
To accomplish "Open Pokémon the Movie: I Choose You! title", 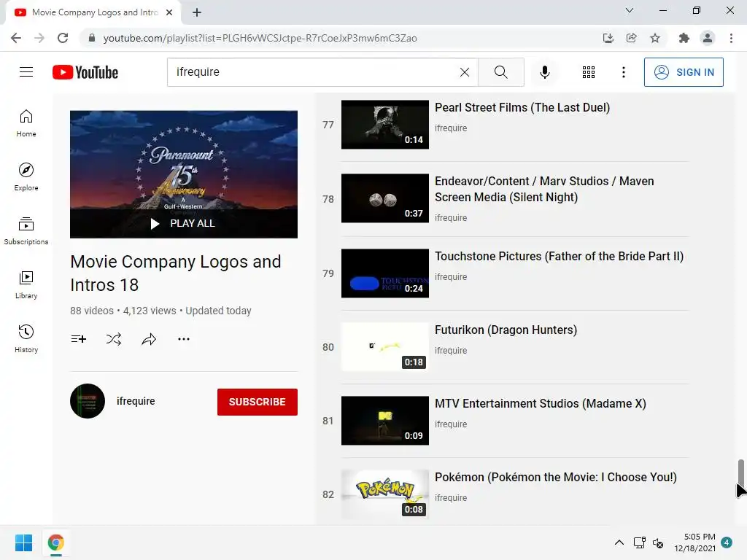I will tap(555, 477).
